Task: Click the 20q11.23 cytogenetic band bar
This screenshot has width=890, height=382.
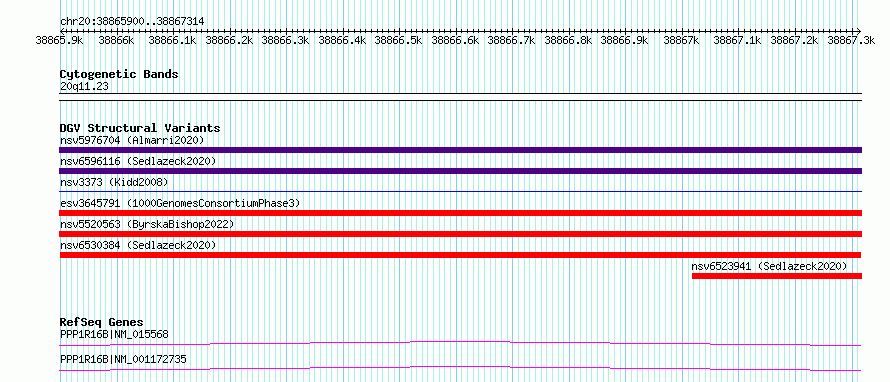Action: click(460, 97)
